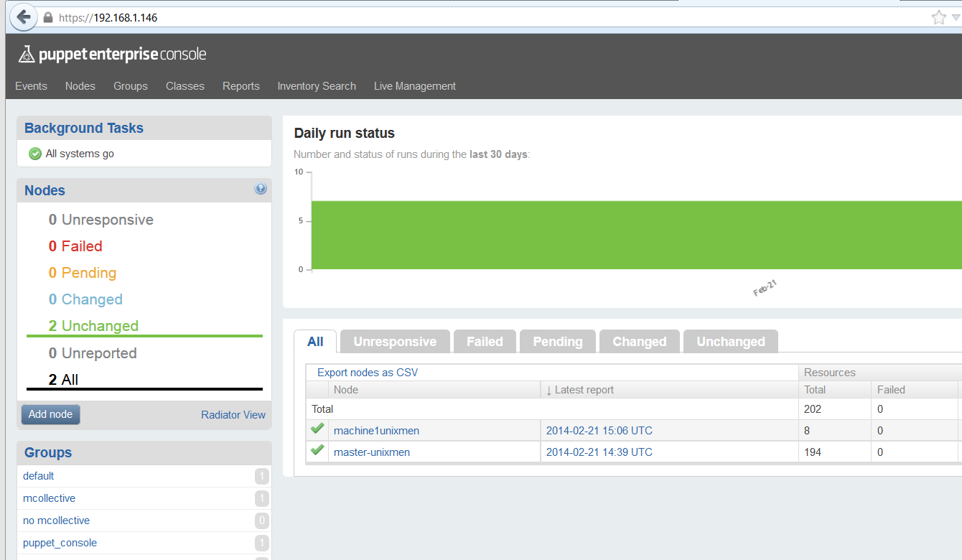Switch to the Unresponsive tab
Image resolution: width=962 pixels, height=560 pixels.
click(395, 342)
